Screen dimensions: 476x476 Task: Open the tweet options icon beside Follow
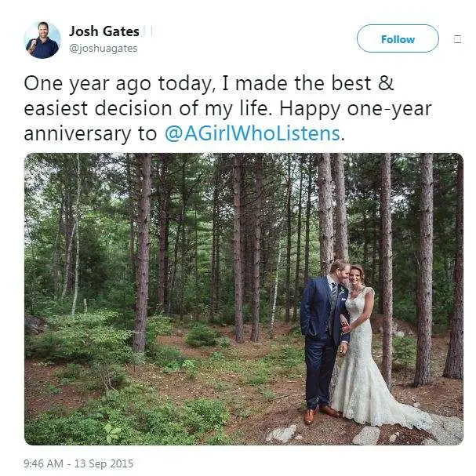coord(457,39)
